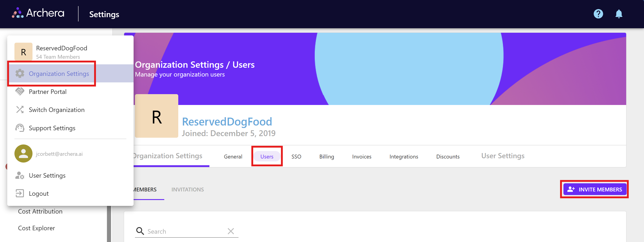644x242 pixels.
Task: Click the ReservedDogFood organization avatar
Action: (23, 51)
